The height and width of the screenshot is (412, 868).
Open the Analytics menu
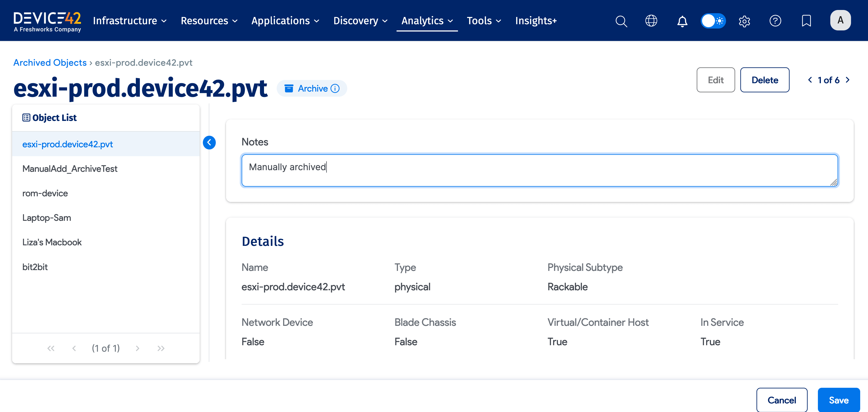pos(427,21)
